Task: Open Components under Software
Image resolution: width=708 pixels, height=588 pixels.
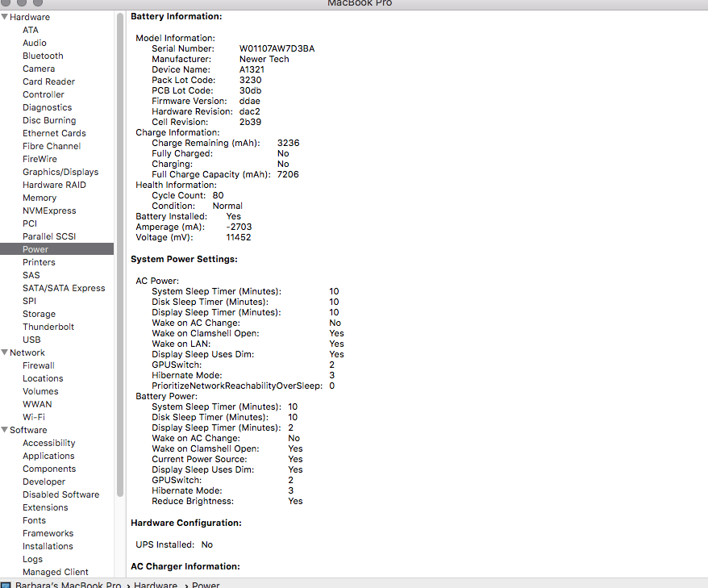Action: pos(49,469)
